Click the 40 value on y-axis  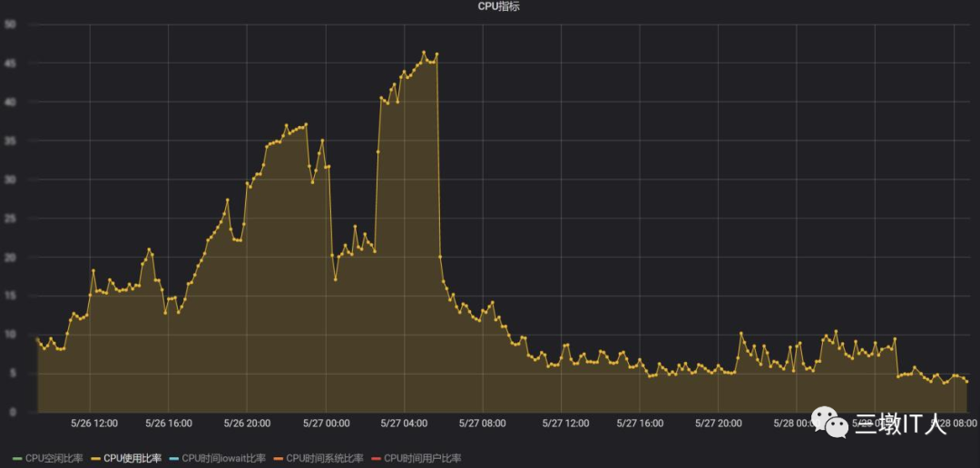[10, 102]
